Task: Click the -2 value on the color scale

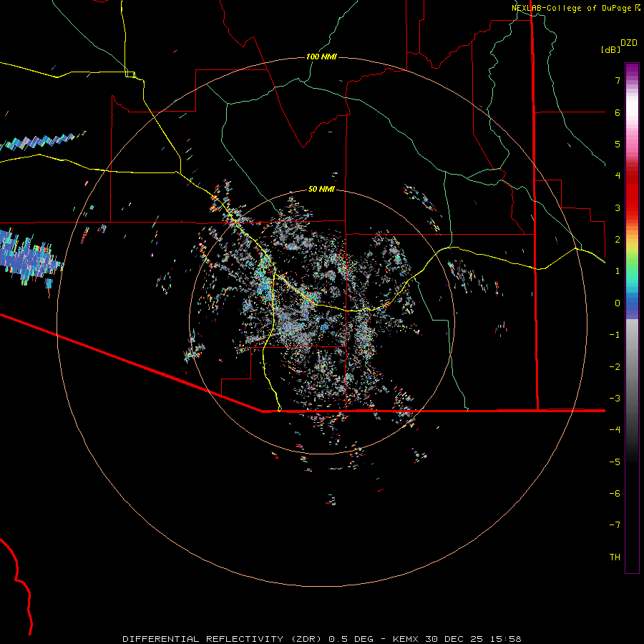Action: [x=615, y=367]
